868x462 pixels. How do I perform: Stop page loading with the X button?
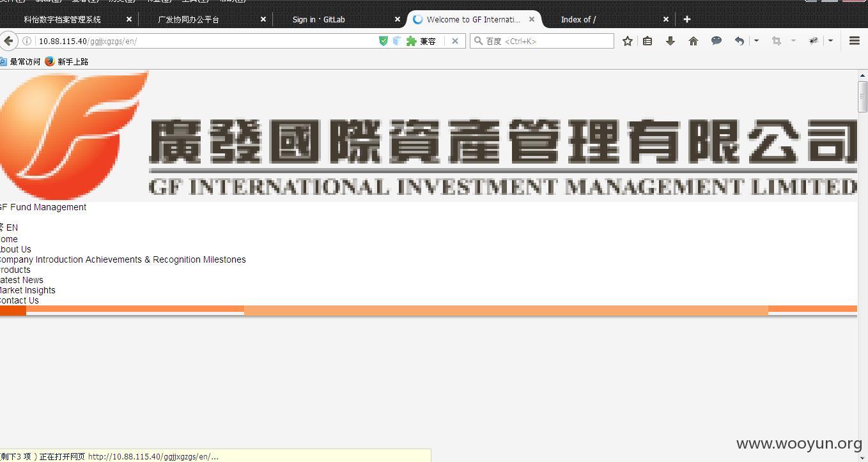pos(454,41)
